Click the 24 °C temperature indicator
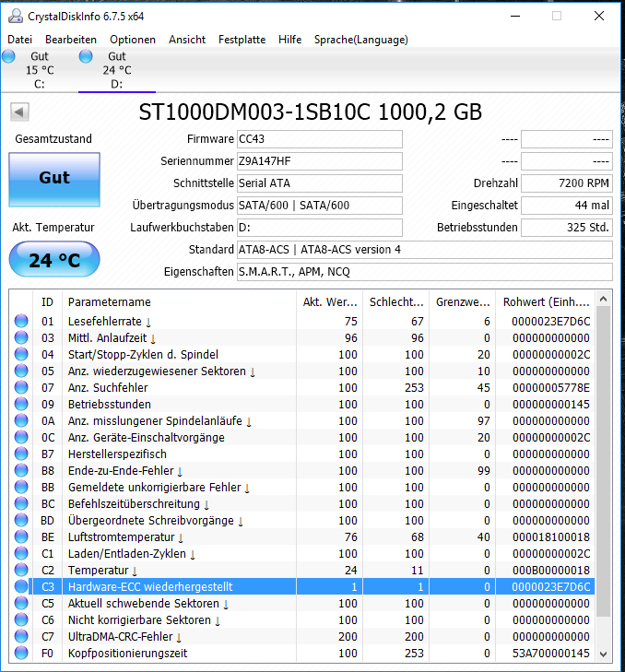Image resolution: width=625 pixels, height=672 pixels. point(54,259)
